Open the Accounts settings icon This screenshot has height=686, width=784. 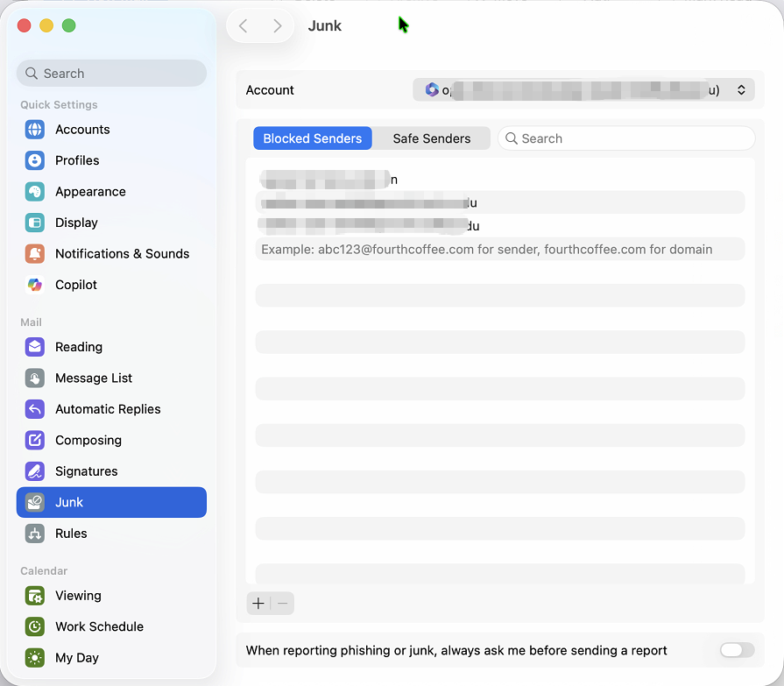35,130
